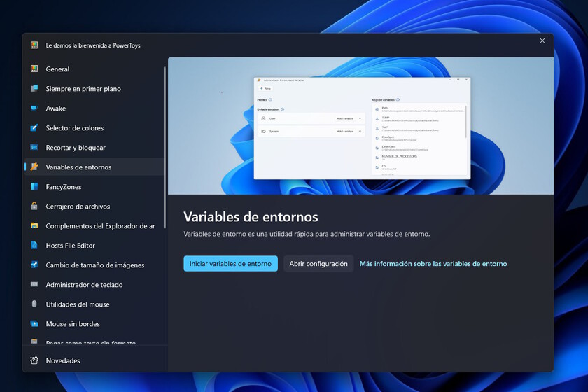Click the Administrador de teclado icon
Image resolution: width=588 pixels, height=392 pixels.
34,284
